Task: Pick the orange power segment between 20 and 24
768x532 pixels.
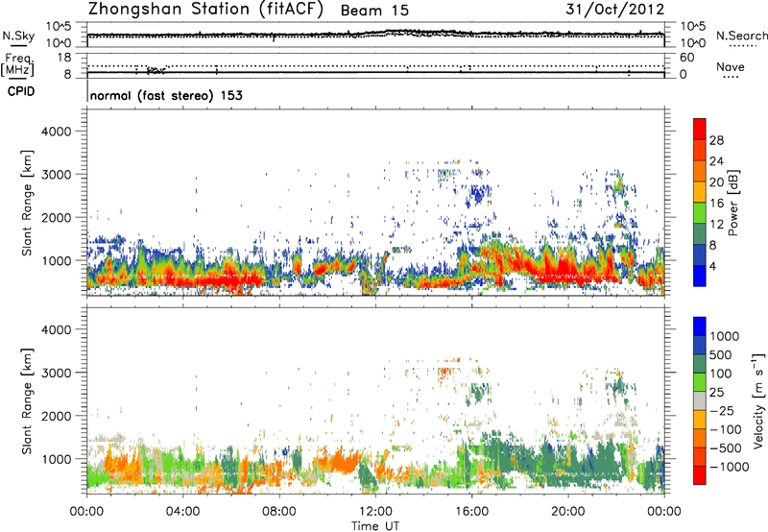Action: click(x=700, y=172)
